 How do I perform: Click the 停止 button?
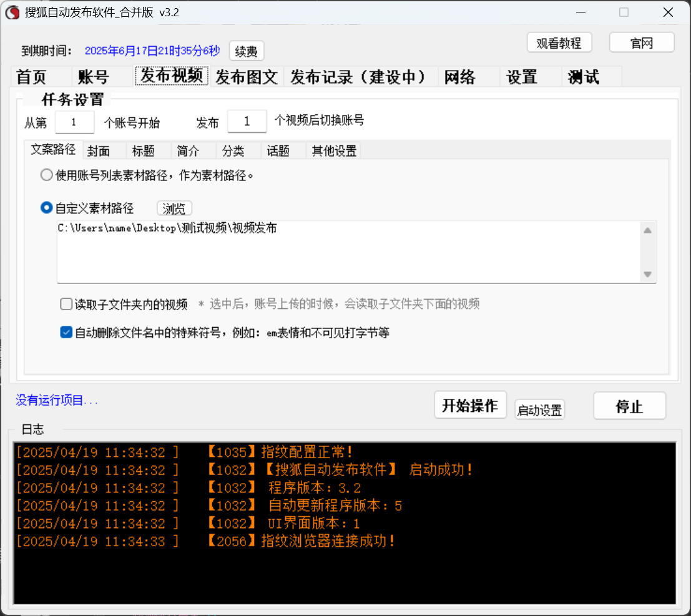tap(629, 406)
